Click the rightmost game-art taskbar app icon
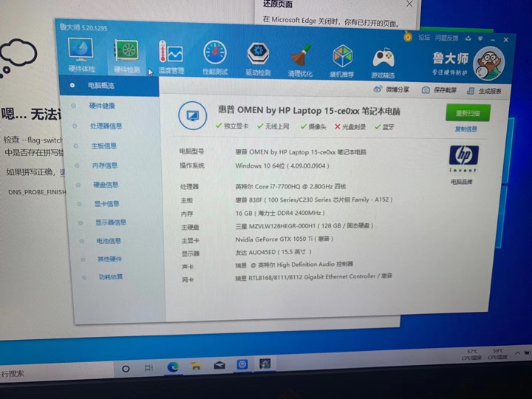Viewport: 532px width, 399px height. point(265,364)
